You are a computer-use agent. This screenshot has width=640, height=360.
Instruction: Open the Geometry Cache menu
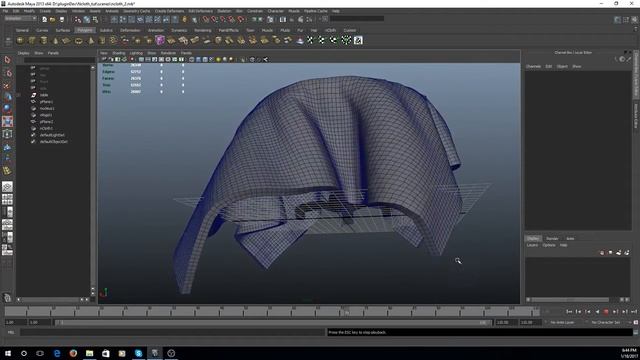(x=136, y=11)
